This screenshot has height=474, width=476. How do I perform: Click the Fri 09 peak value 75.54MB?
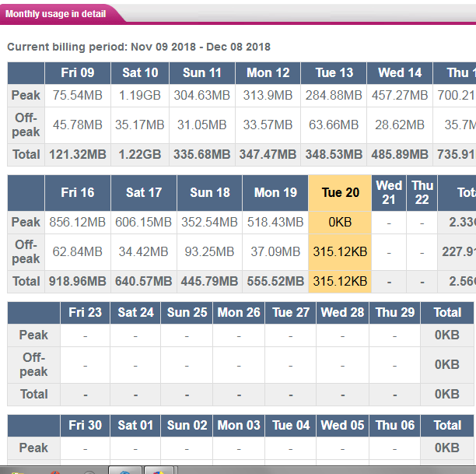coord(77,95)
